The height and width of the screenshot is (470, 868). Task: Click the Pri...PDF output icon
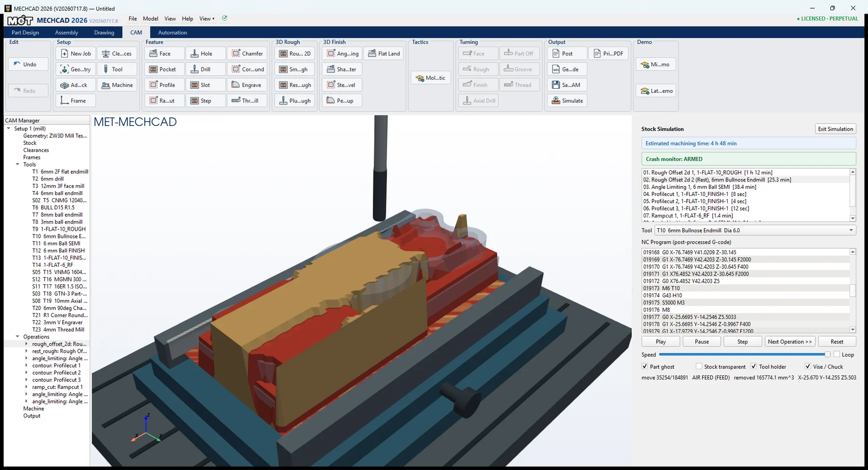click(x=597, y=54)
